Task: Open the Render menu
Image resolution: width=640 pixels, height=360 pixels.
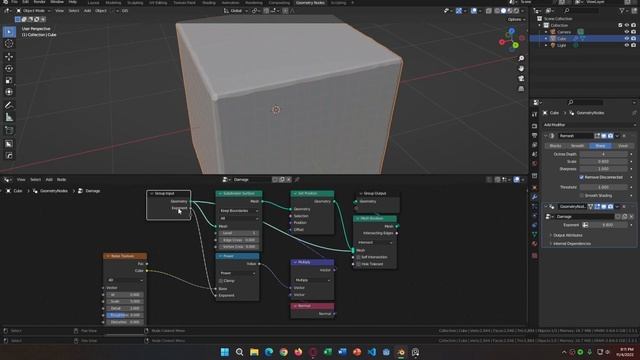Action: tap(40, 2)
